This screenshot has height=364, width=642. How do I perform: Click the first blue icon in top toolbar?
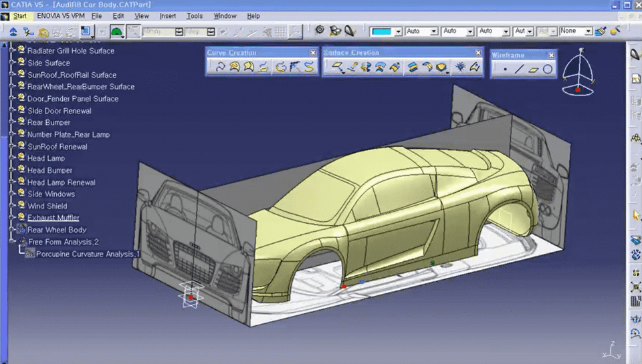click(13, 31)
